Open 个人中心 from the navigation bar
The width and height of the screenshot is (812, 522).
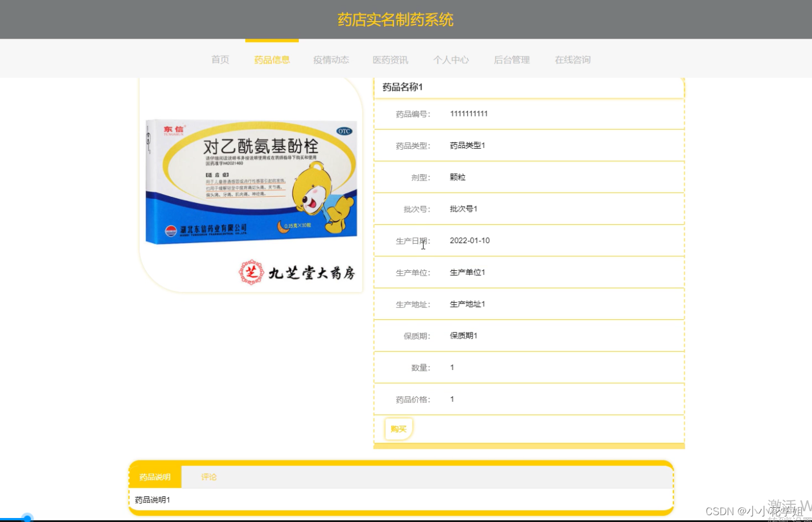pos(451,60)
